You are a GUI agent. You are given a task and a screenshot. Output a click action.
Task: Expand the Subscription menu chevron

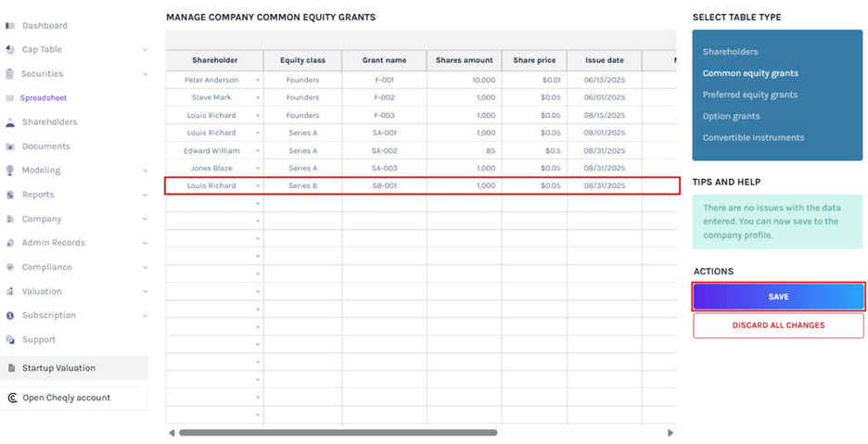(145, 315)
